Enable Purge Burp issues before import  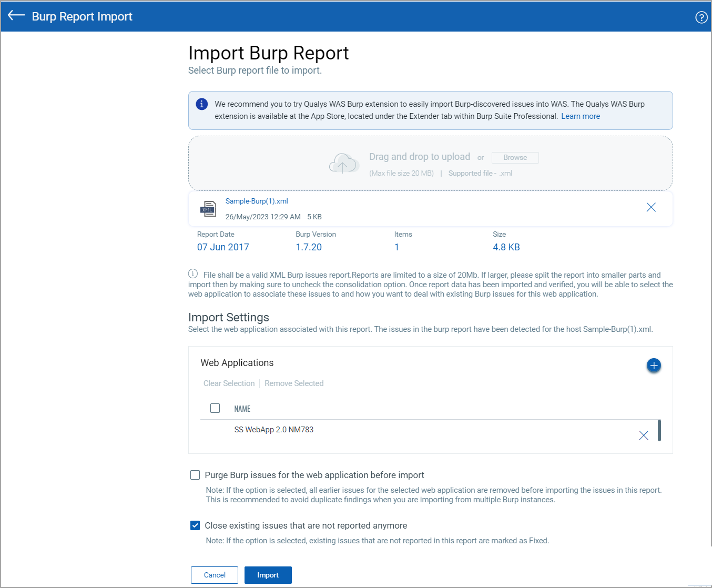click(x=195, y=475)
